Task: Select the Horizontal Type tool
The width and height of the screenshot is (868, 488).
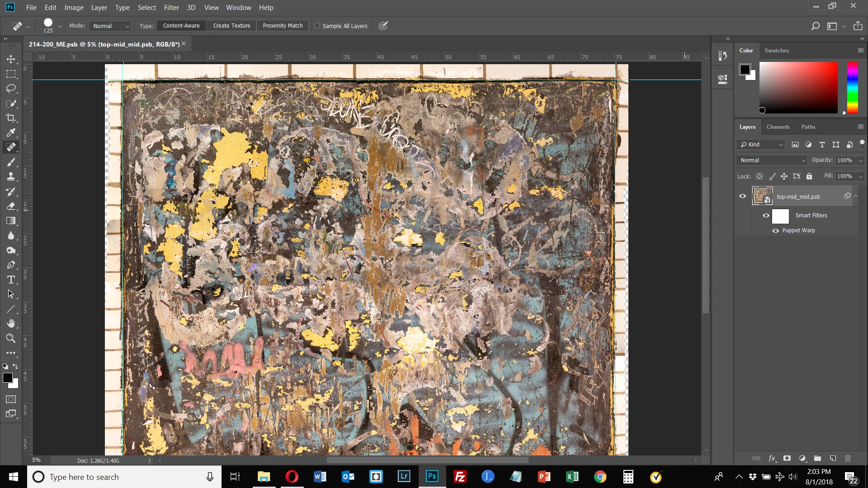Action: 11,280
